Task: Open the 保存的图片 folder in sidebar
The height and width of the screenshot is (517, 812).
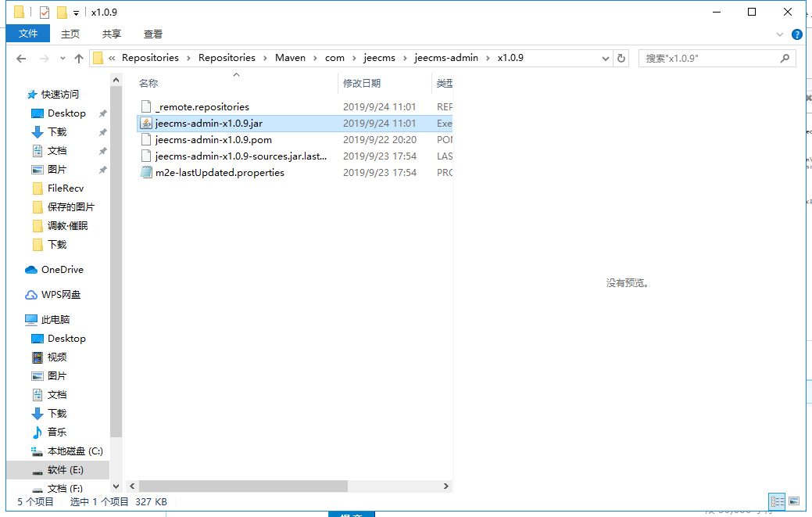Action: click(71, 207)
